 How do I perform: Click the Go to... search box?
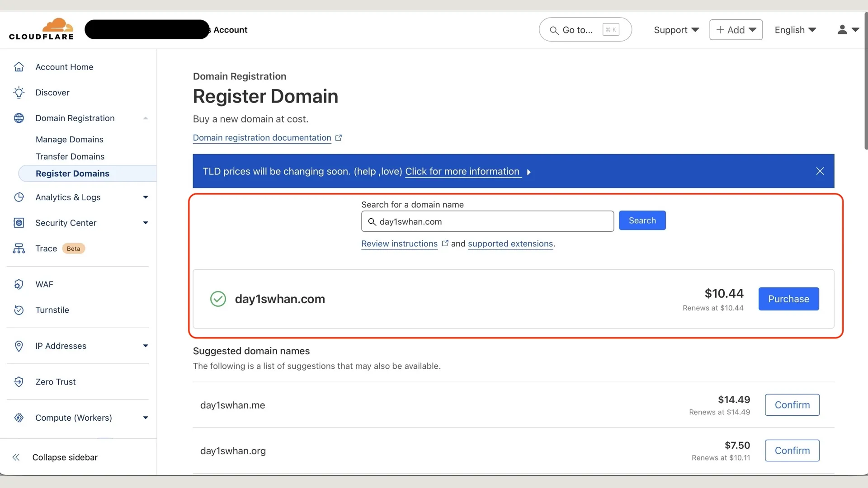pos(585,30)
